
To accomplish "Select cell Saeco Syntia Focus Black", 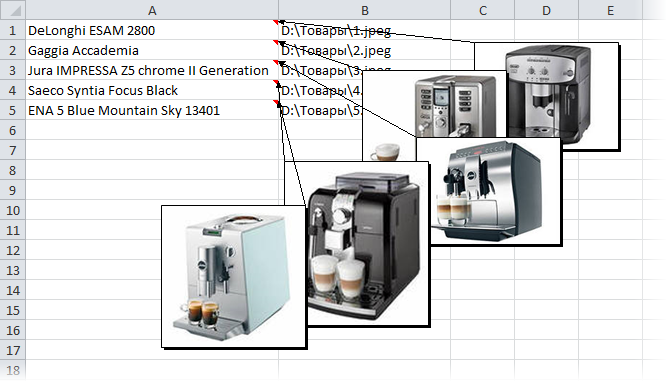I will pyautogui.click(x=152, y=90).
